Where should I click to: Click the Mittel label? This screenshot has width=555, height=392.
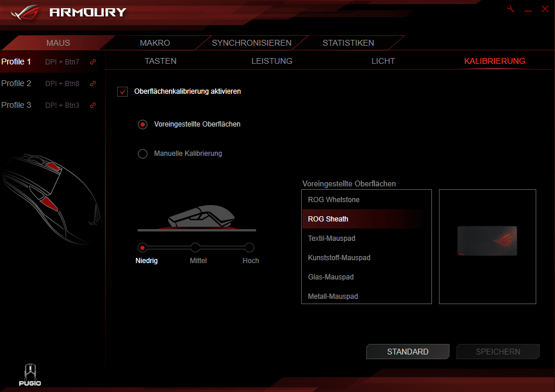[x=198, y=261]
